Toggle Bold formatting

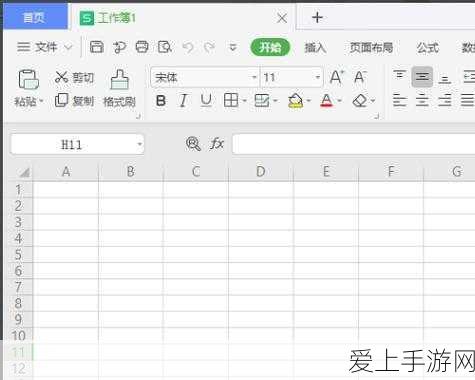click(161, 100)
